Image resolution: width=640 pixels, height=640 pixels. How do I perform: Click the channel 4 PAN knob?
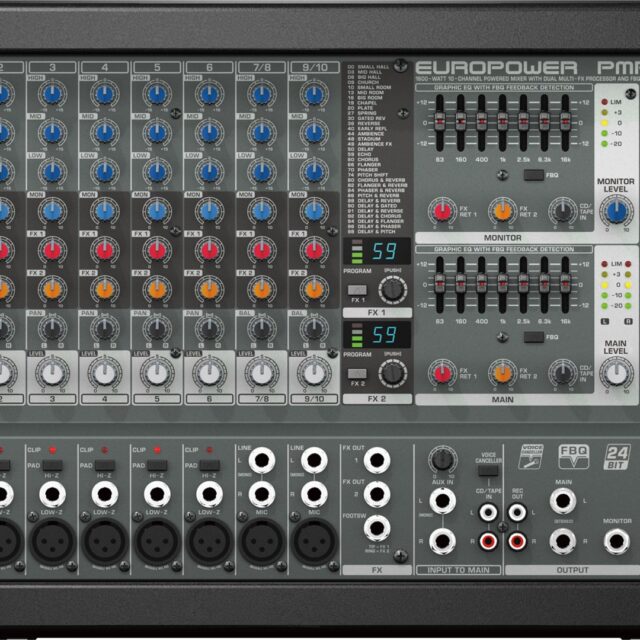(x=104, y=327)
